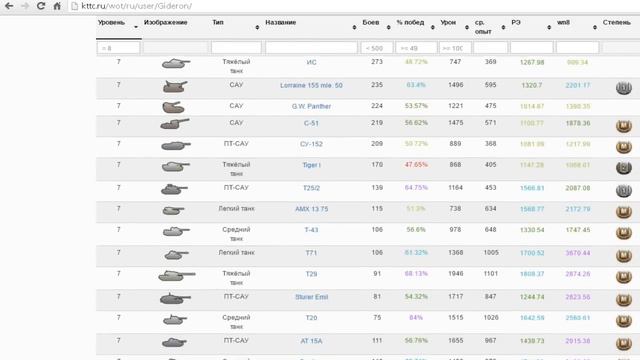640x360 pixels.
Task: Click mastery badge in С-51 row
Action: [x=624, y=126]
